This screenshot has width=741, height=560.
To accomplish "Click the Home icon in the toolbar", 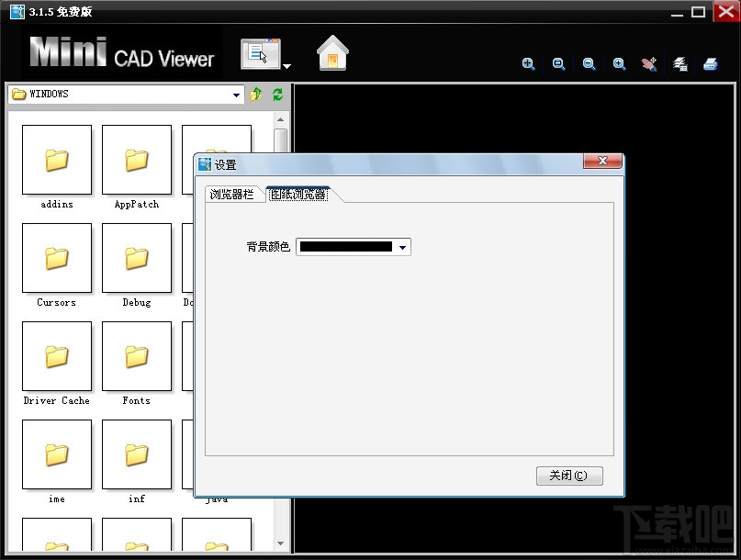I will pyautogui.click(x=331, y=54).
